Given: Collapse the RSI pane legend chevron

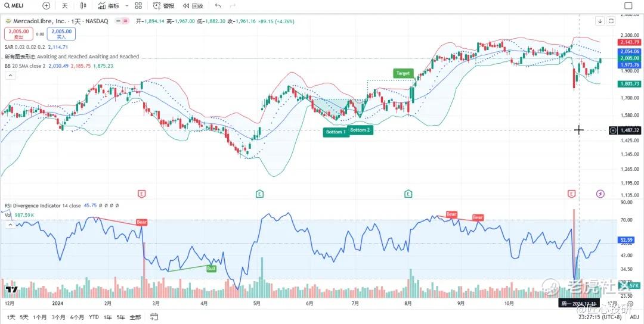Looking at the screenshot, I should point(10,225).
